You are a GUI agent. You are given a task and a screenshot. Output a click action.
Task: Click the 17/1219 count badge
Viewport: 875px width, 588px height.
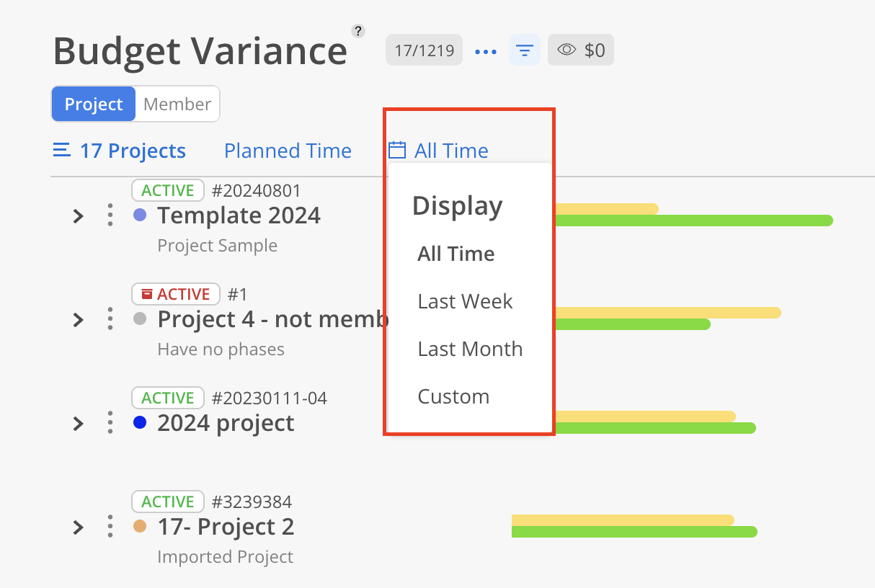pyautogui.click(x=424, y=50)
